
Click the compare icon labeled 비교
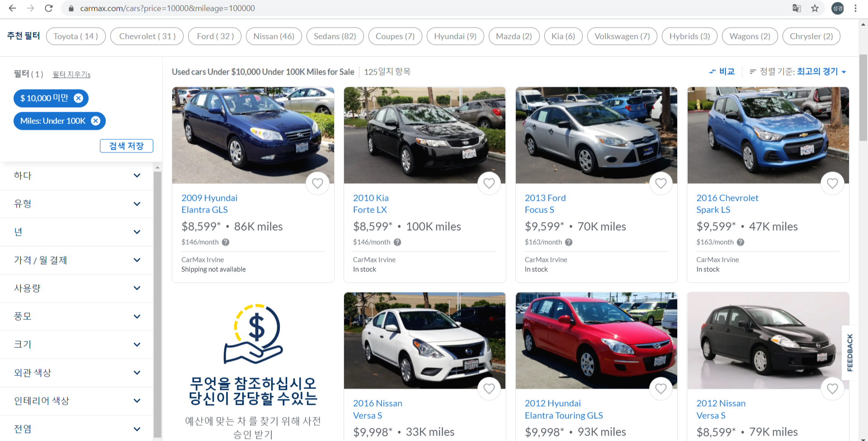(x=712, y=71)
